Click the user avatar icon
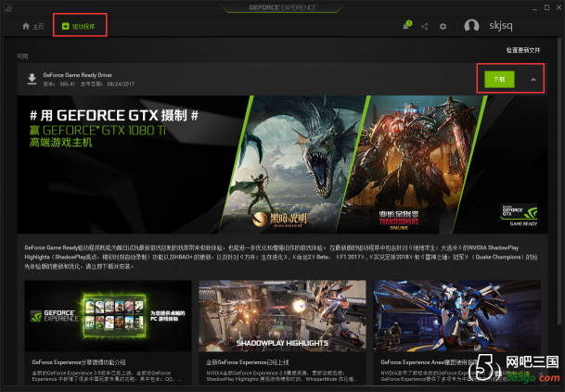Image resolution: width=565 pixels, height=392 pixels. 471,26
